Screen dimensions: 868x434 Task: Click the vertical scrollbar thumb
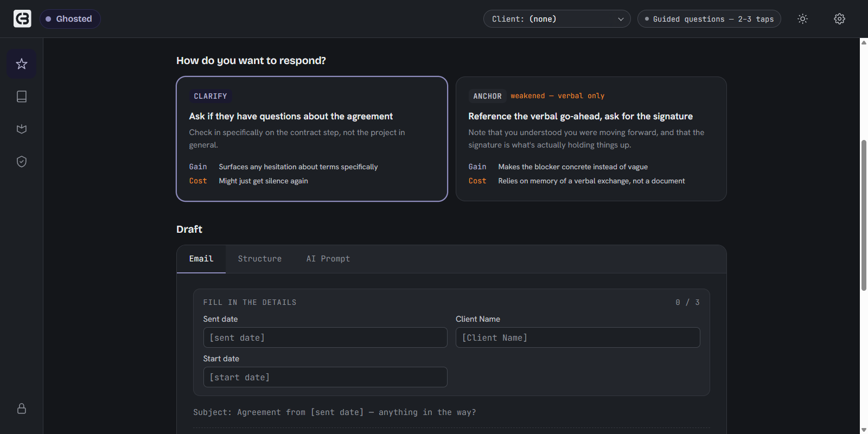pos(864,215)
